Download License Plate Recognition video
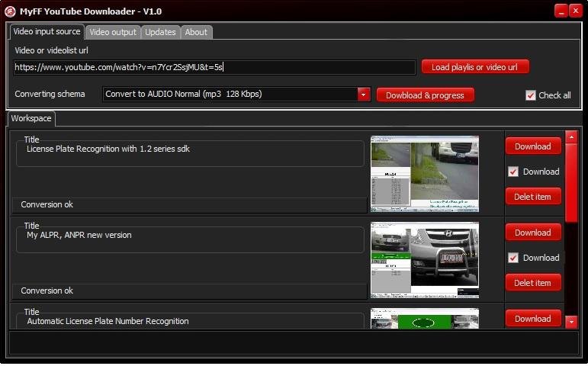 click(533, 146)
